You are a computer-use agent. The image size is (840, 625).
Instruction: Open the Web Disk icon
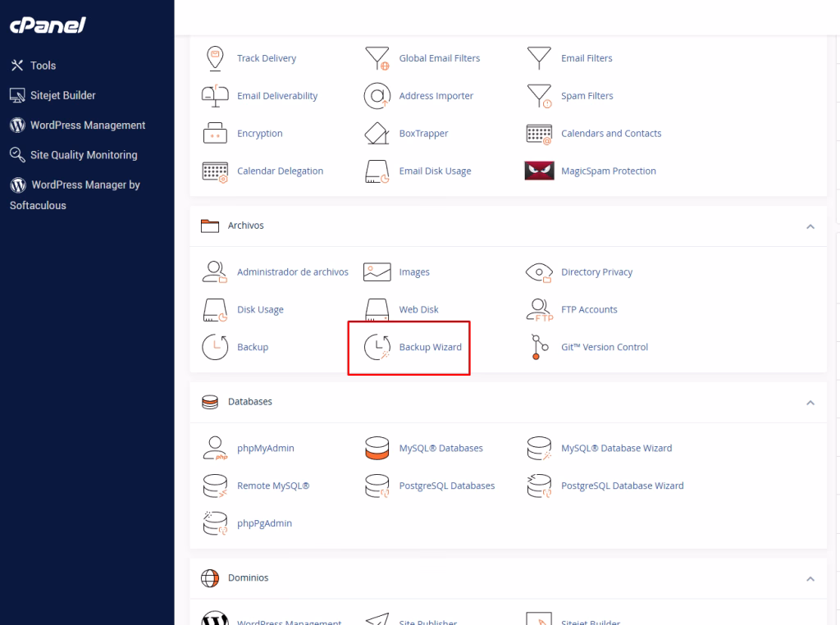click(377, 309)
